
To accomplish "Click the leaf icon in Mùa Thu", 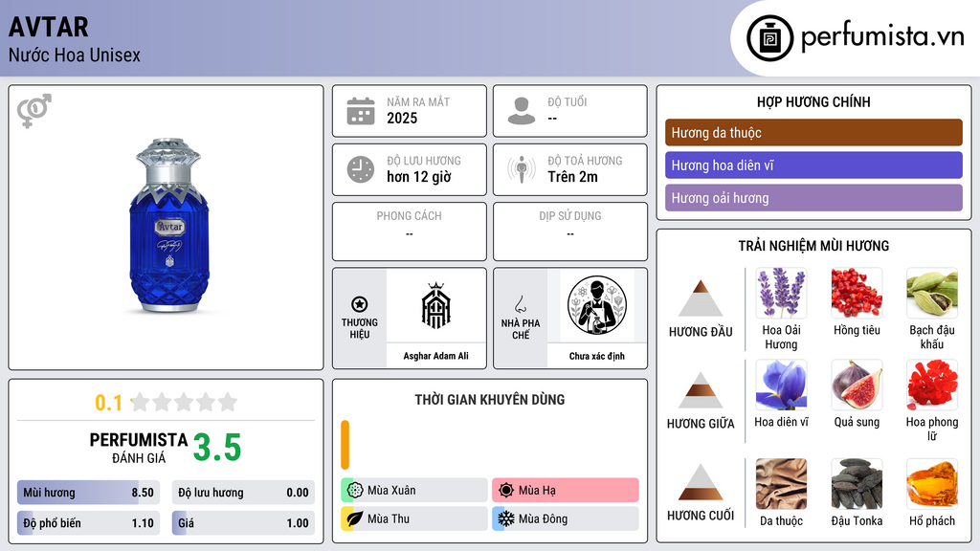I will [355, 518].
